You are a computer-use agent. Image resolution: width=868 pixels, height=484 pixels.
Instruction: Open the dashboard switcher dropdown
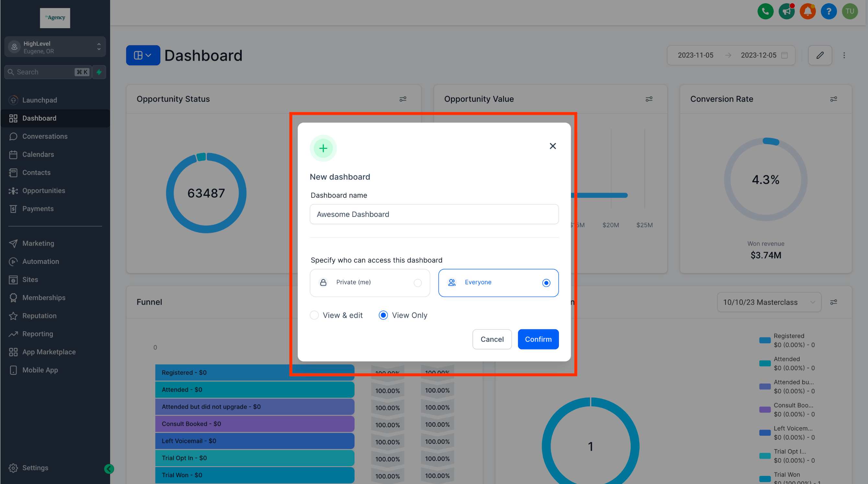click(x=143, y=55)
